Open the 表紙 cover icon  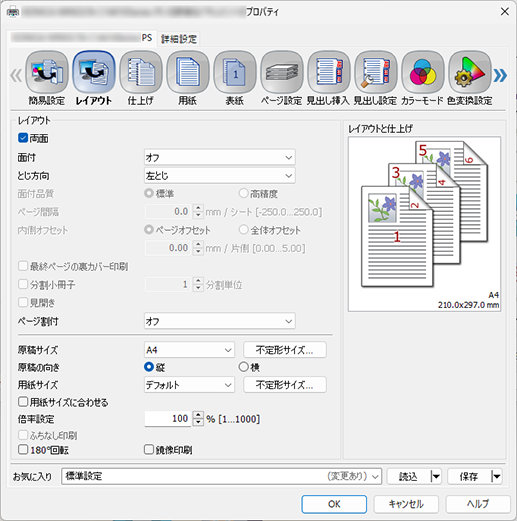coord(235,72)
